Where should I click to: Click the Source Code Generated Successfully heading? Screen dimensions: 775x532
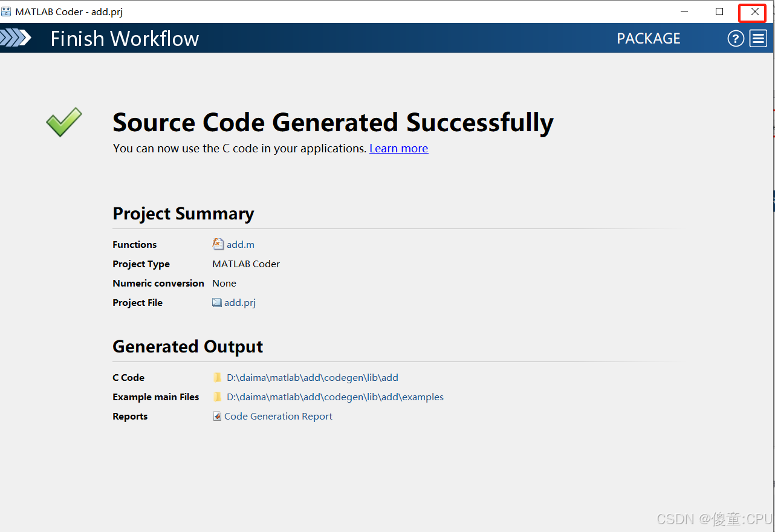pyautogui.click(x=333, y=123)
